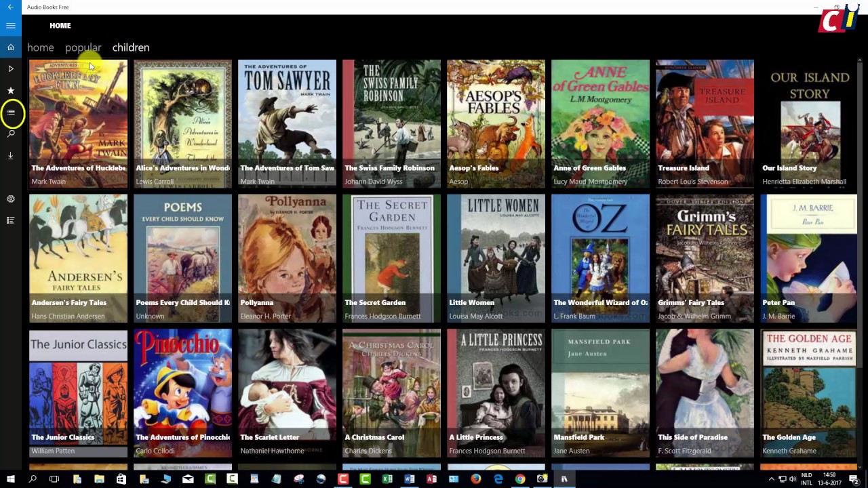This screenshot has height=488, width=868.
Task: Open Grimms' Fairy Tales audiobook
Action: (705, 258)
